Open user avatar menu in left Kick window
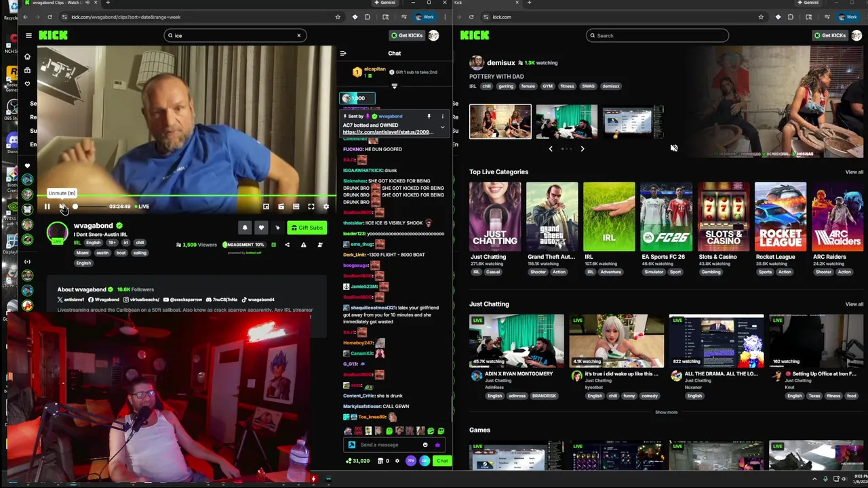This screenshot has height=488, width=868. [433, 35]
